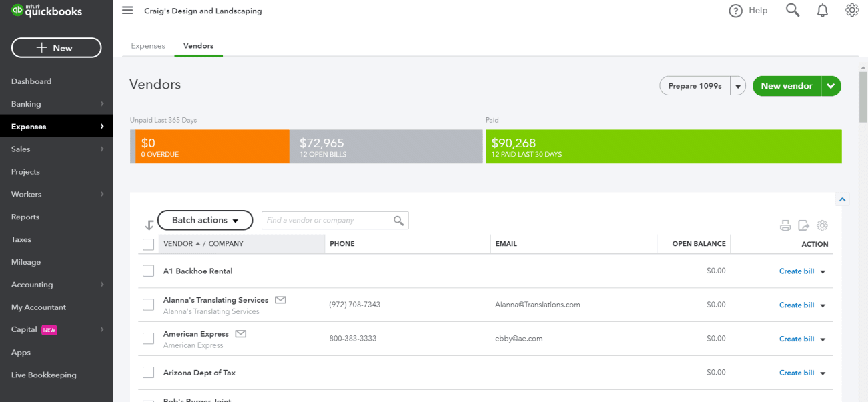The height and width of the screenshot is (402, 868).
Task: Click Create bill for Arizona Dept of Tax
Action: pyautogui.click(x=797, y=373)
